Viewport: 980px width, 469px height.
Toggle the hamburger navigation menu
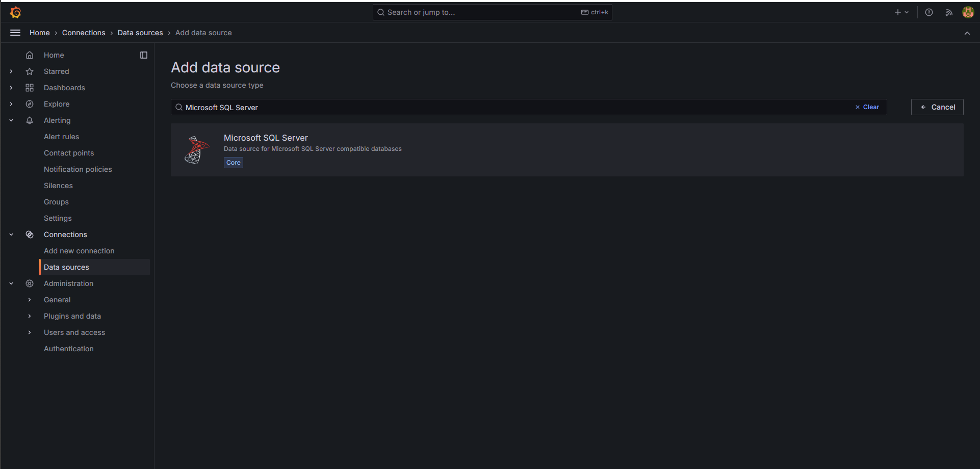(x=15, y=33)
